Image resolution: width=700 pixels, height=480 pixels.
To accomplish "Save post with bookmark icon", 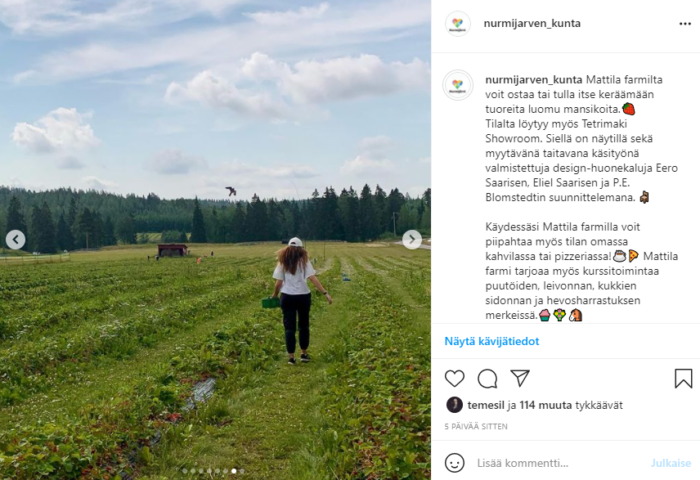I will (683, 379).
